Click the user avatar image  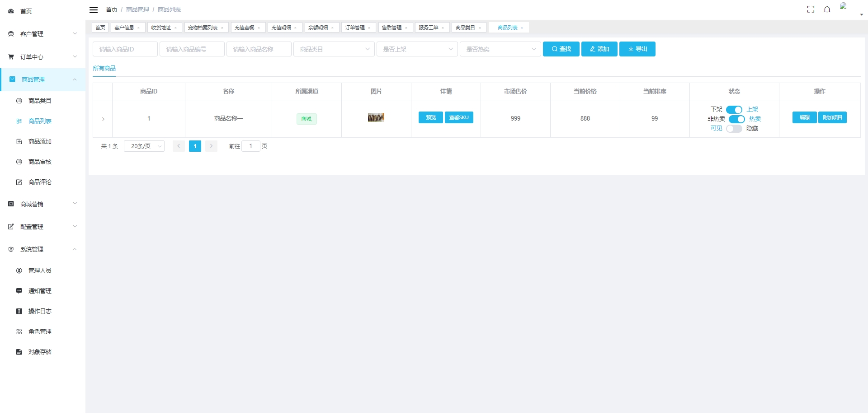(x=844, y=6)
